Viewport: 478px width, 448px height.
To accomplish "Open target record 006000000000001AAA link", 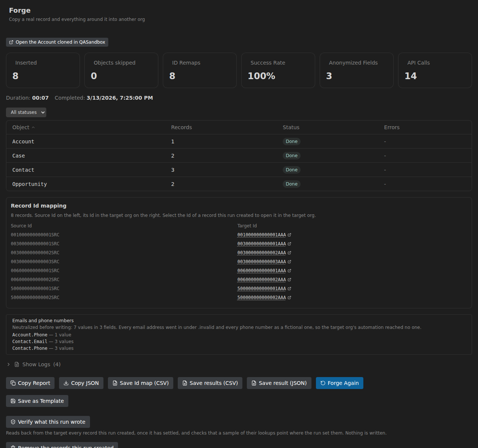I will click(261, 271).
